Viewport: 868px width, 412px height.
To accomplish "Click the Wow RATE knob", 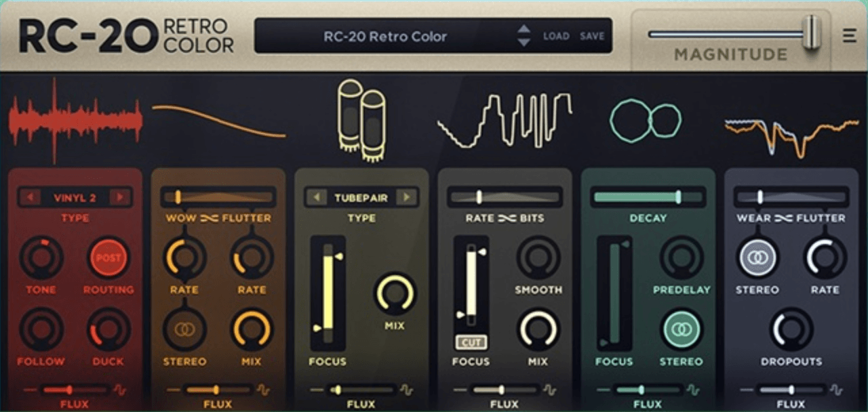I will tap(184, 258).
